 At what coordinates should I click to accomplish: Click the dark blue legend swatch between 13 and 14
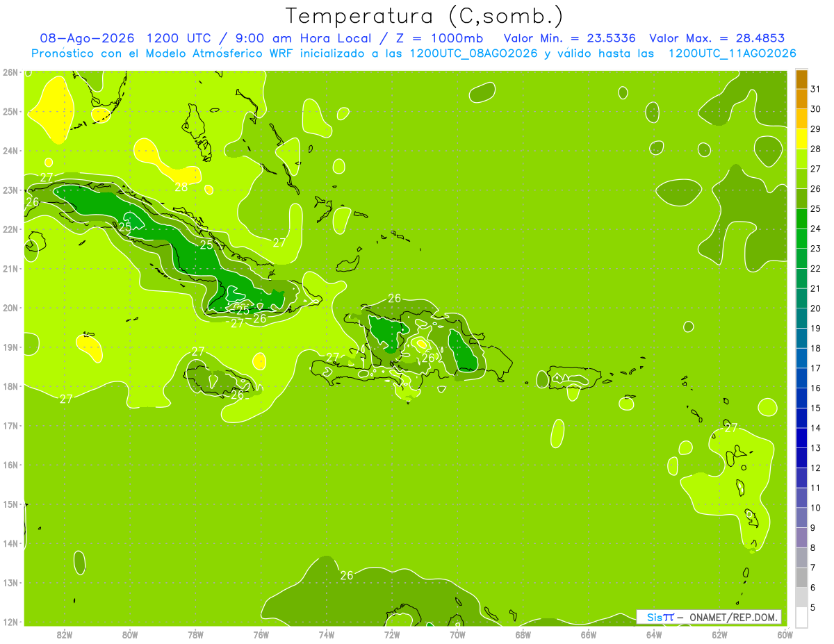[x=801, y=437]
